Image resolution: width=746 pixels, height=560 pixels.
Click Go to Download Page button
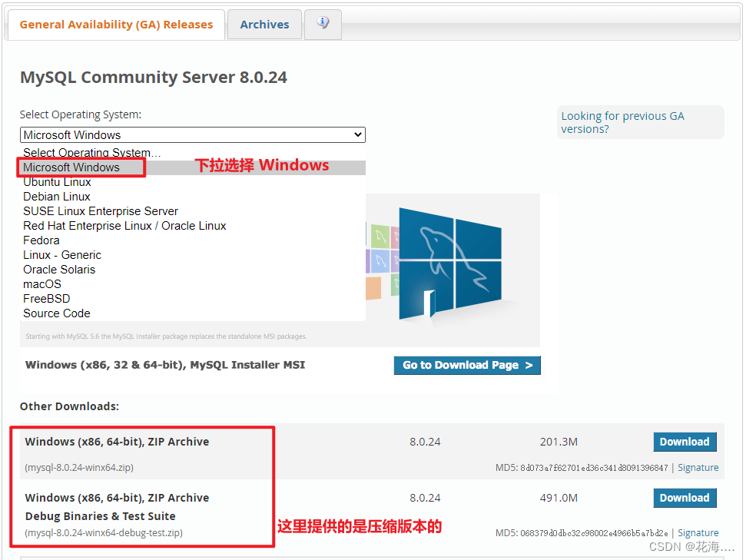[467, 365]
